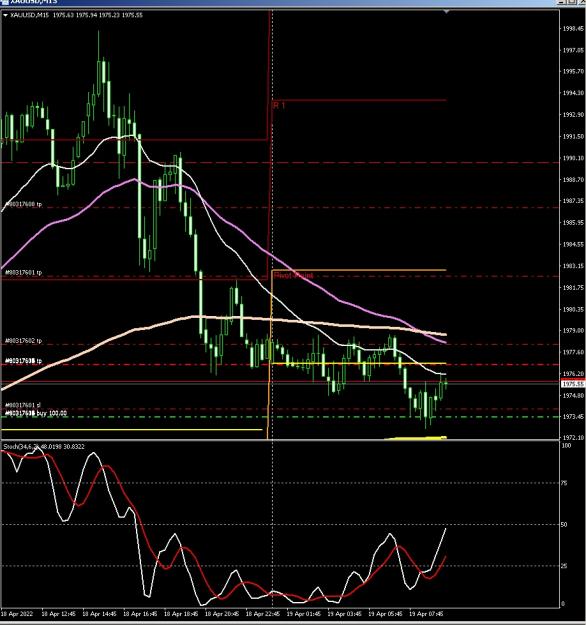Click the 1998.45 value on the price scale
The height and width of the screenshot is (625, 586).
pos(573,29)
